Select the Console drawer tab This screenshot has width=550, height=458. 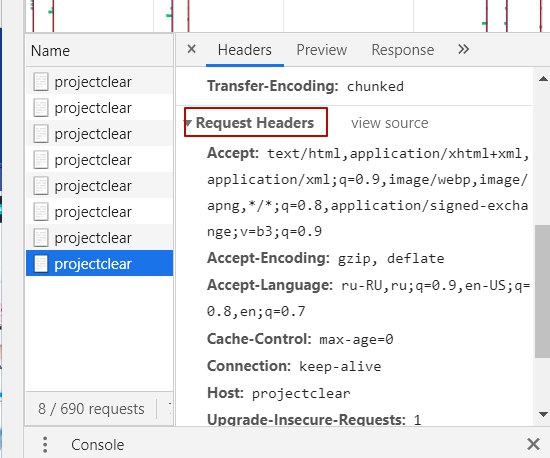click(x=98, y=445)
